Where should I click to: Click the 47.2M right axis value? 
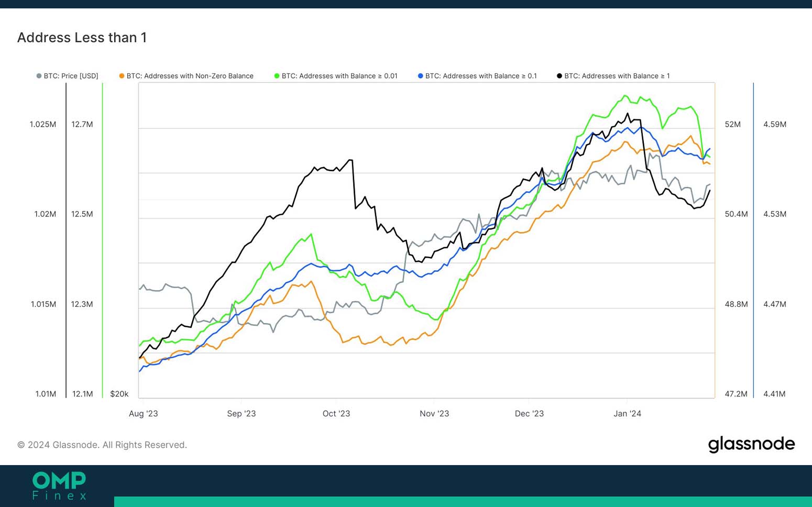pyautogui.click(x=736, y=394)
